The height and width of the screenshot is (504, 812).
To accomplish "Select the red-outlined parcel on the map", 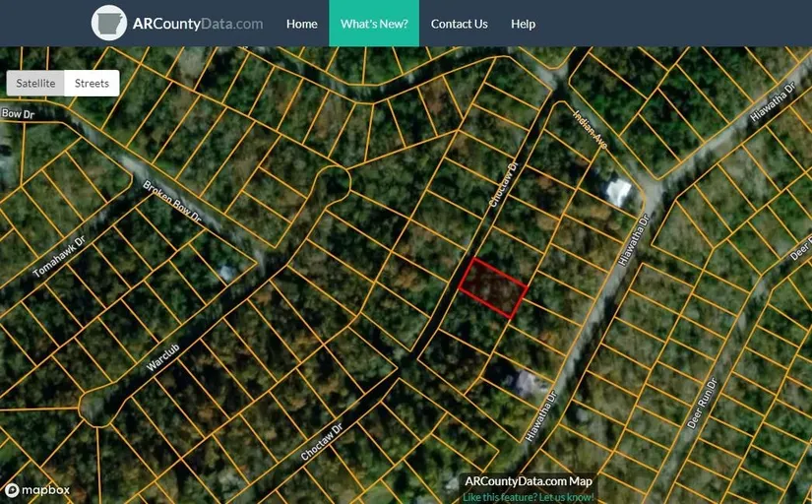I will pyautogui.click(x=493, y=287).
